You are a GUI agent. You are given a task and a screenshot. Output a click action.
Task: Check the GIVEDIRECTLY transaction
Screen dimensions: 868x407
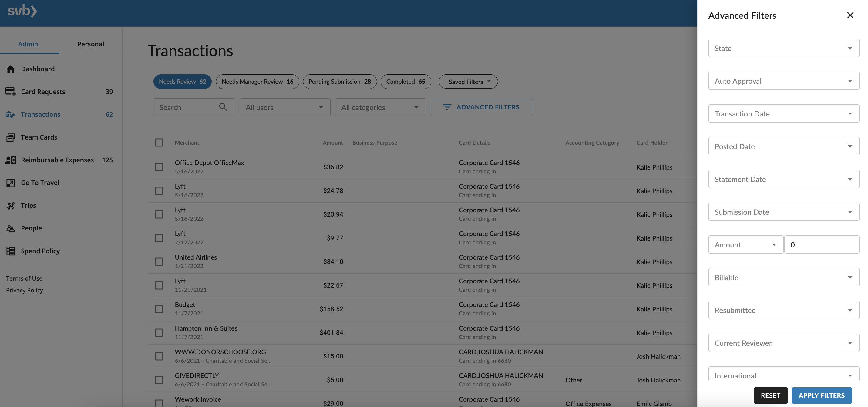(159, 380)
